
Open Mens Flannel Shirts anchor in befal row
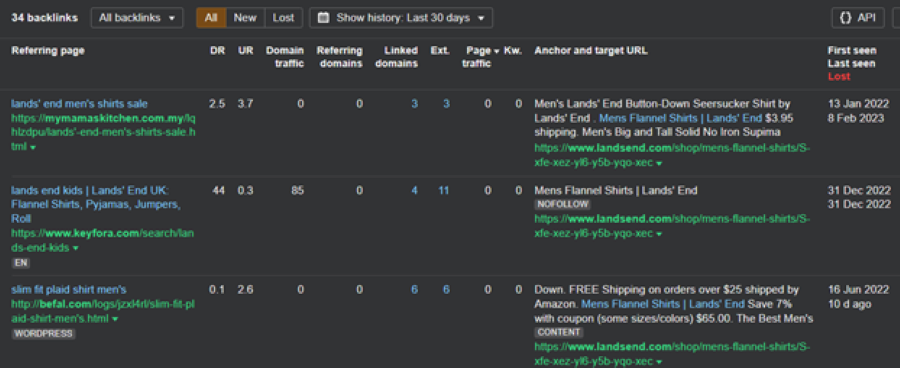click(663, 304)
